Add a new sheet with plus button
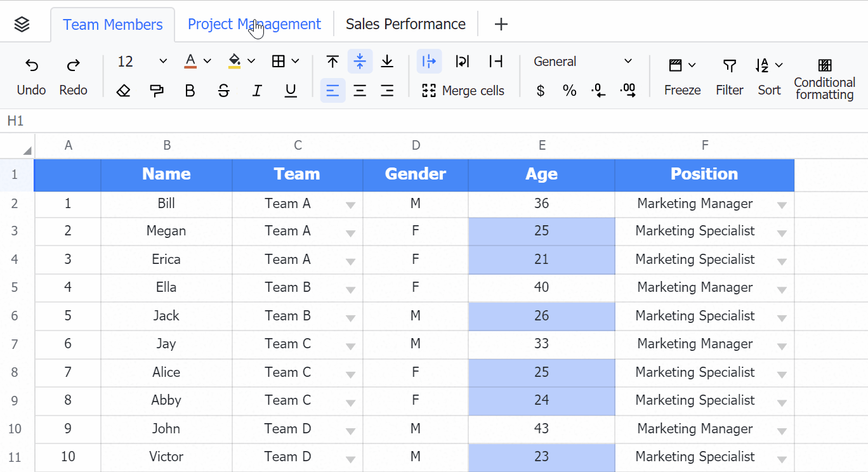 click(x=501, y=24)
